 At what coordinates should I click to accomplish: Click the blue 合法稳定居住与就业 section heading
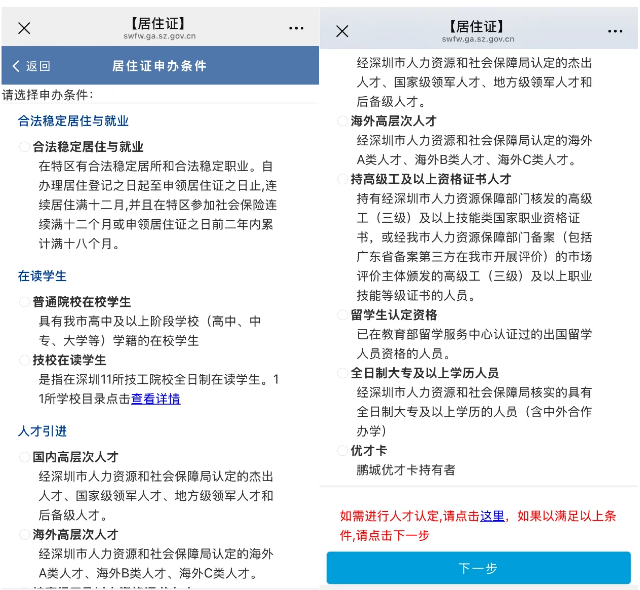73,121
